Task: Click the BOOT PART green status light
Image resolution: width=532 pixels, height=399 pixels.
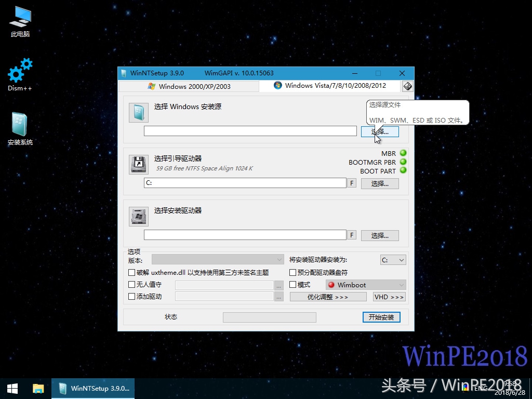Action: 403,170
